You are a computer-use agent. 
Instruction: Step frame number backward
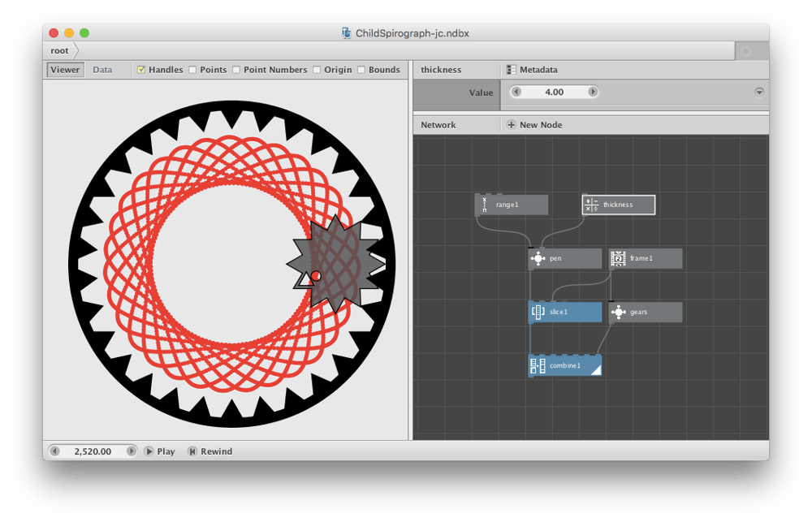54,451
